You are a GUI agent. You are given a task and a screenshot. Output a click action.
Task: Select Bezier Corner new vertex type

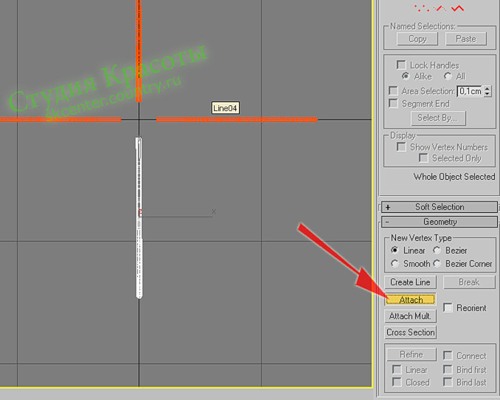[x=437, y=263]
